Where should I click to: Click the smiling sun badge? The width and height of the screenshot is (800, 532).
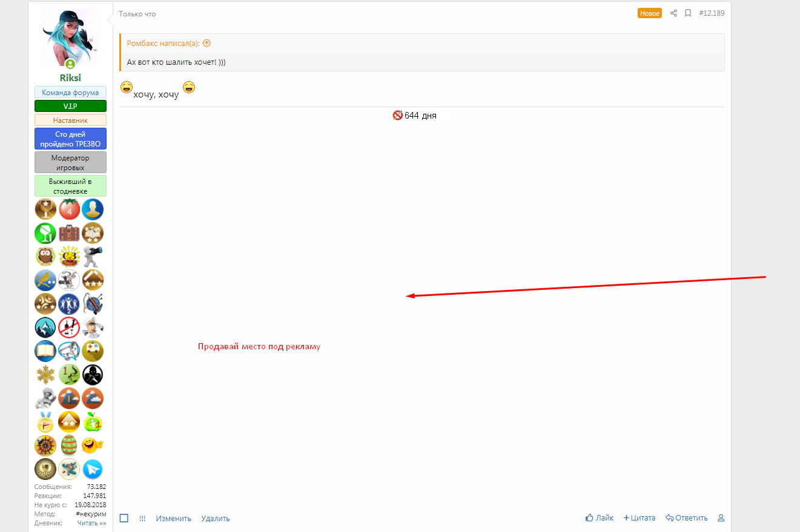click(70, 257)
